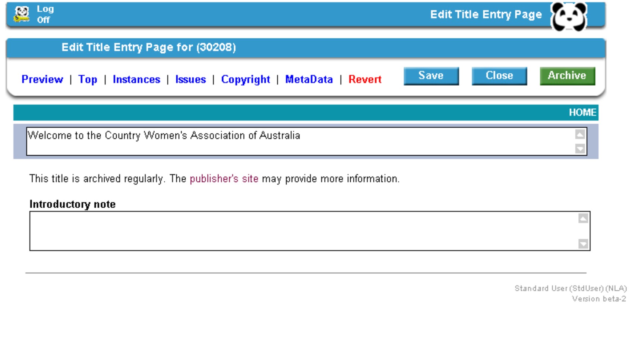
Task: Click title field scroll down arrow
Action: coord(580,149)
